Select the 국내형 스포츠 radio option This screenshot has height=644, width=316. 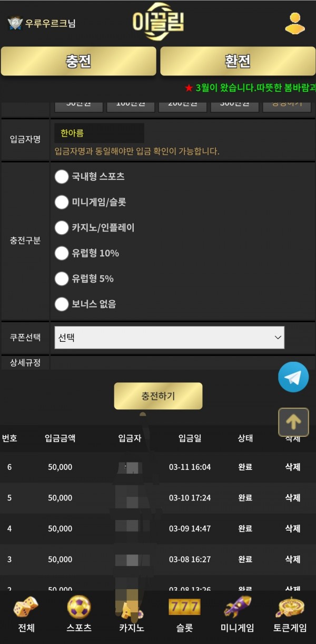coord(62,177)
